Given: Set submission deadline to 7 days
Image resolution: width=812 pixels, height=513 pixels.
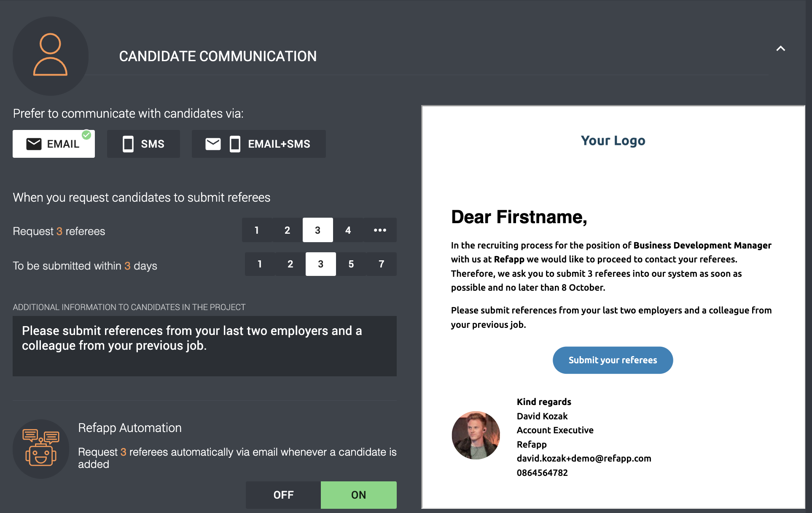Looking at the screenshot, I should (x=381, y=264).
